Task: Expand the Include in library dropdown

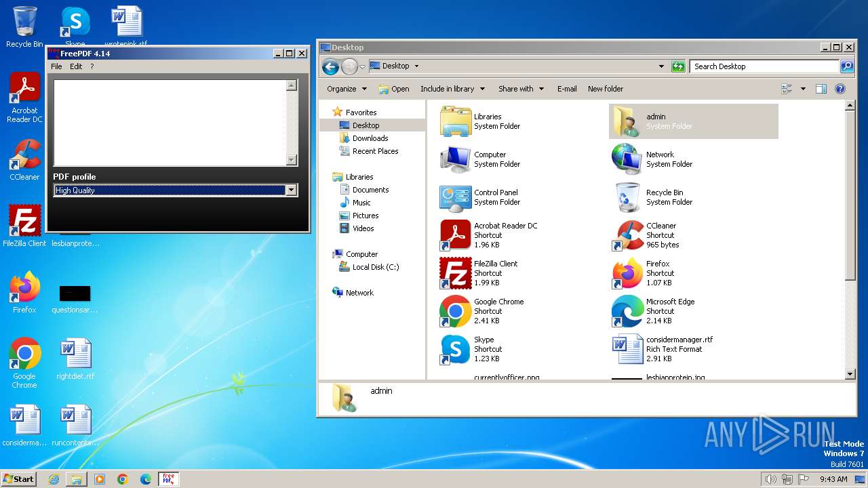Action: 453,89
